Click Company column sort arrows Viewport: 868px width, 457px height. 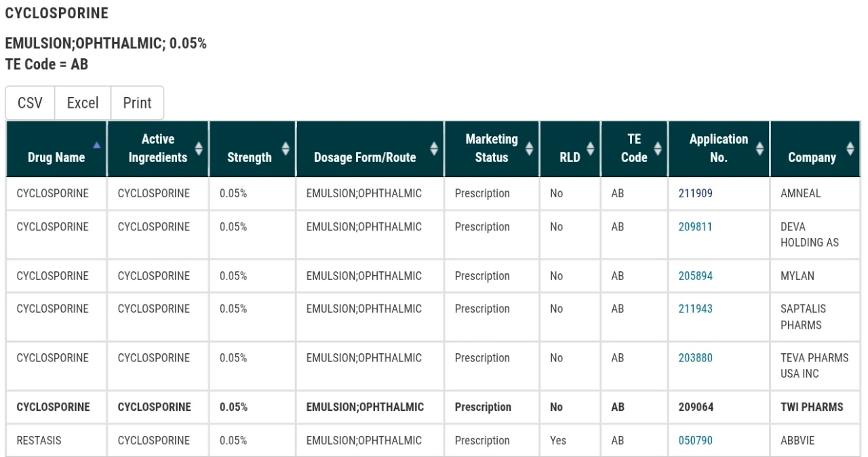pos(850,148)
